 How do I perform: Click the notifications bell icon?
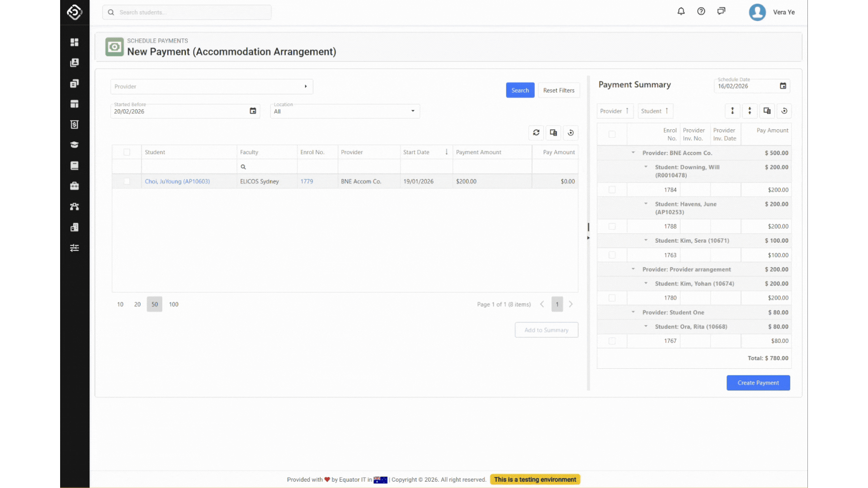681,11
